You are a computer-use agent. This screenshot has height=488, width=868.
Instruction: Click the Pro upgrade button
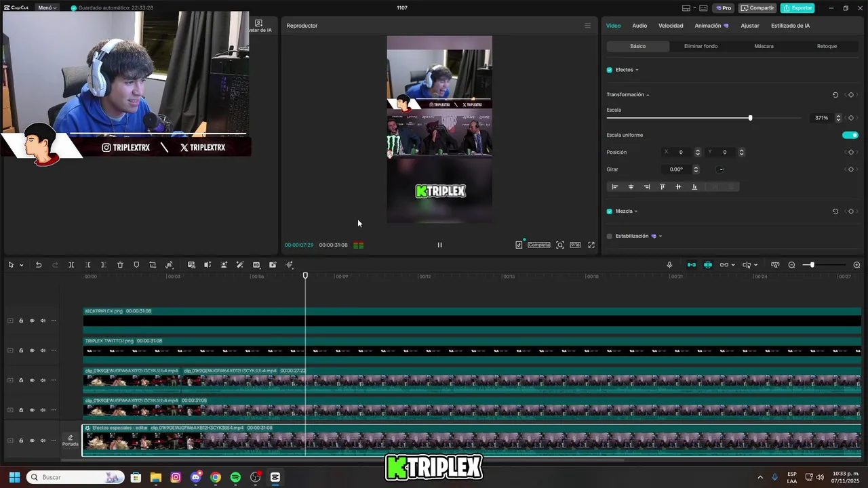point(724,8)
